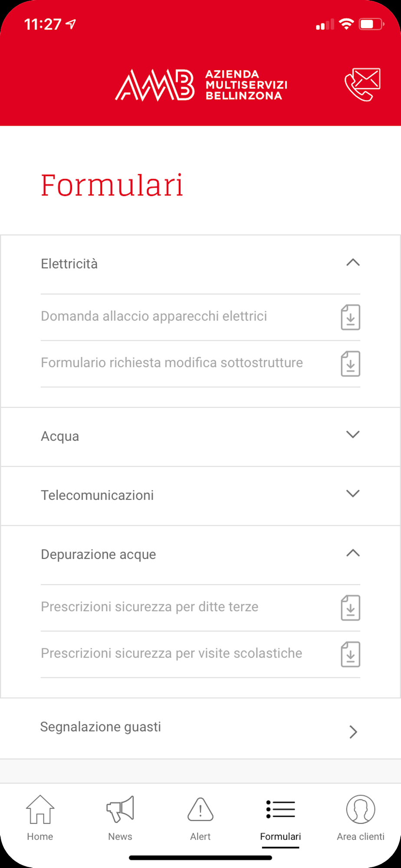The width and height of the screenshot is (401, 868).
Task: Download Domanda allaccio apparecchi elettrici document icon
Action: (351, 317)
